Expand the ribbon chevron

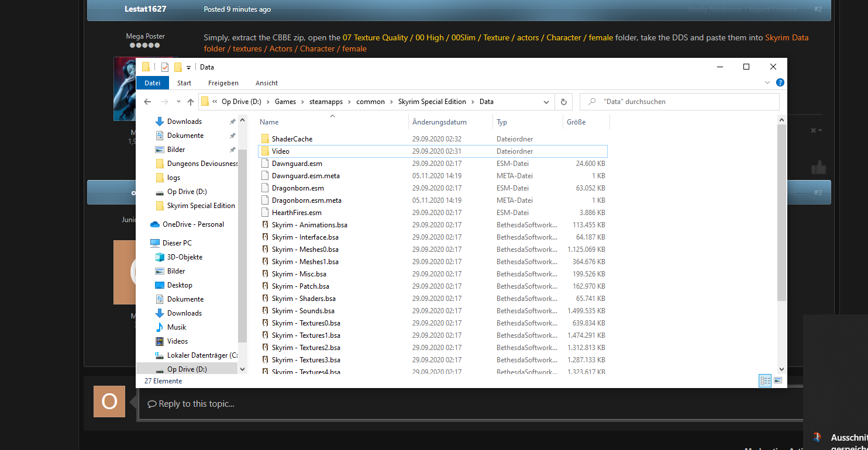click(768, 83)
